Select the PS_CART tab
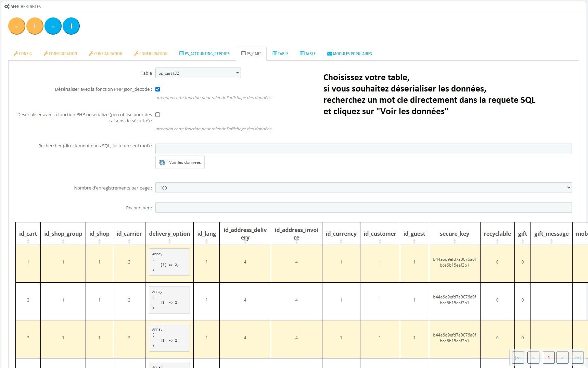 (x=251, y=53)
